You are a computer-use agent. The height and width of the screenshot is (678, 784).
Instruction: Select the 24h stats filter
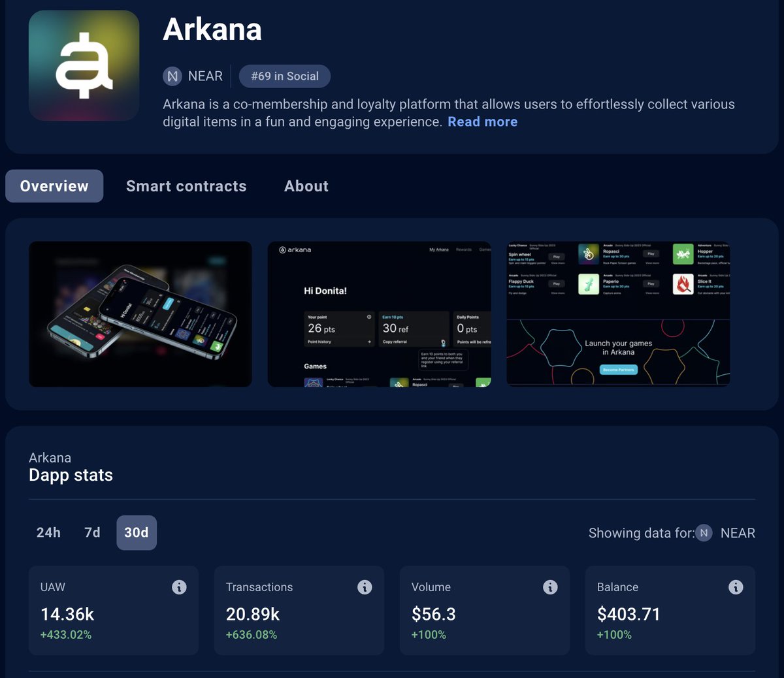point(48,533)
